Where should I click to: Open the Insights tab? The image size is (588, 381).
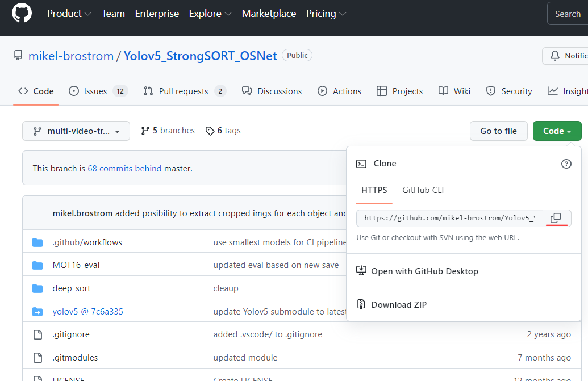[568, 91]
